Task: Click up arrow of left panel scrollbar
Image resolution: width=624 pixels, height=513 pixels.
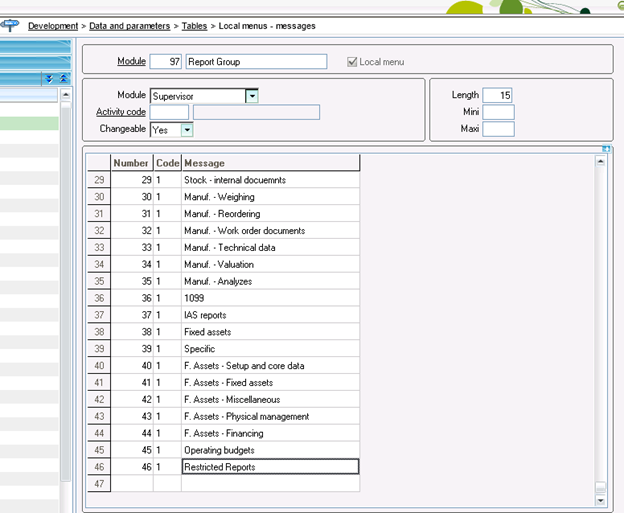Action: tap(66, 96)
